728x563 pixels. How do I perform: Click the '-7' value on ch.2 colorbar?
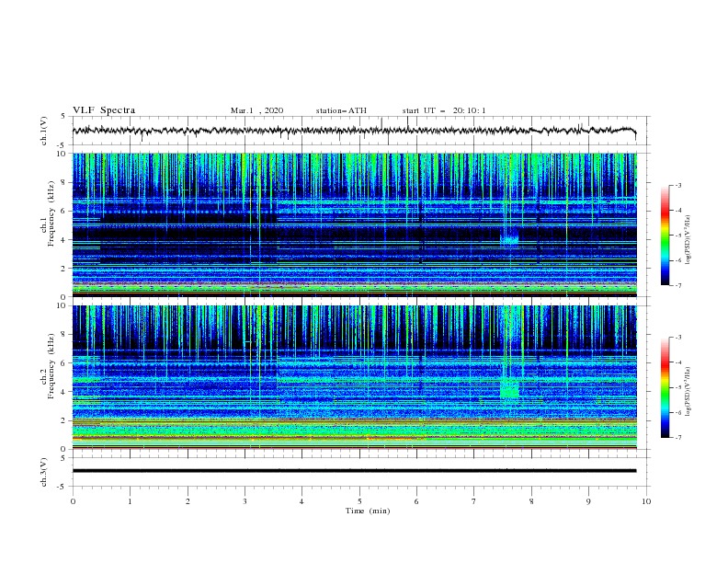coord(677,438)
